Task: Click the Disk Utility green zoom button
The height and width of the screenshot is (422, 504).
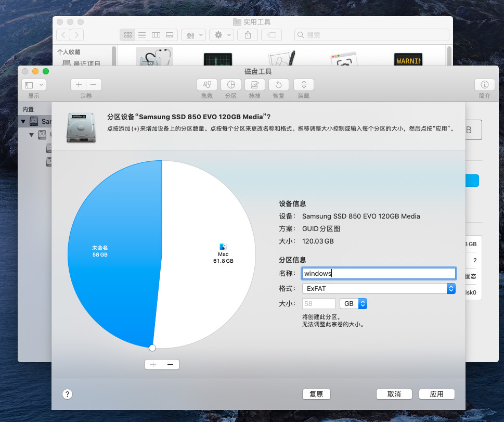Action: (46, 71)
